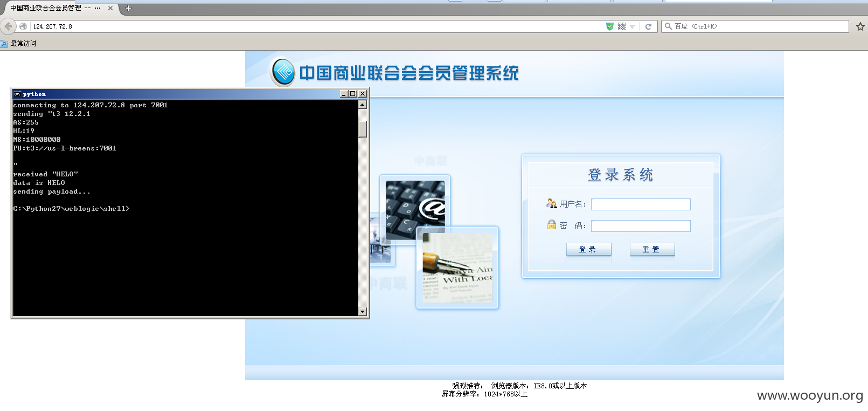
Task: Click console line 'sending payload...'
Action: (52, 191)
